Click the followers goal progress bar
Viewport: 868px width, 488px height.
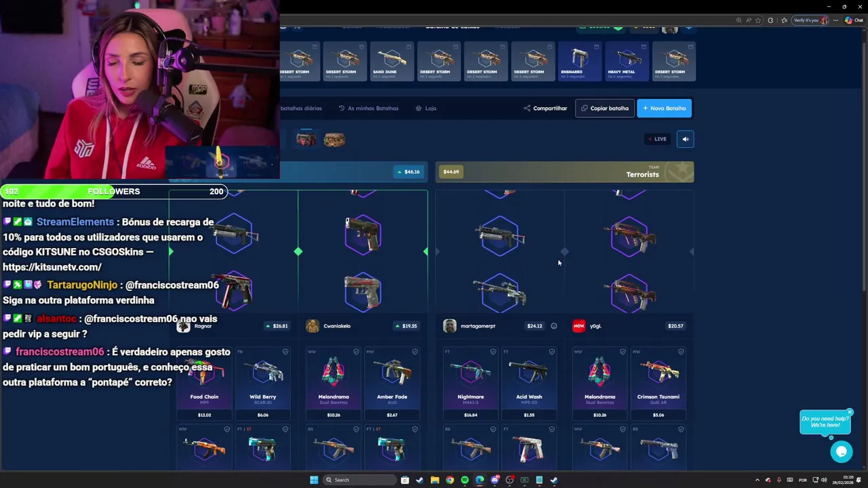tap(114, 192)
